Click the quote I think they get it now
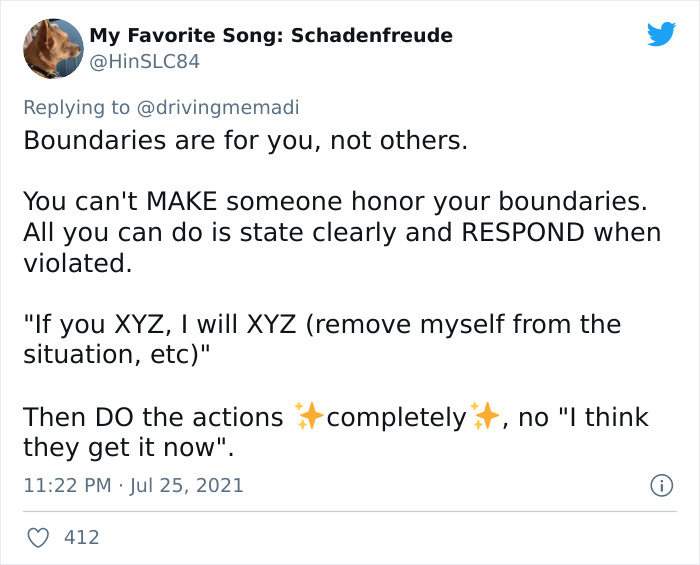The width and height of the screenshot is (700, 565). coord(336,432)
